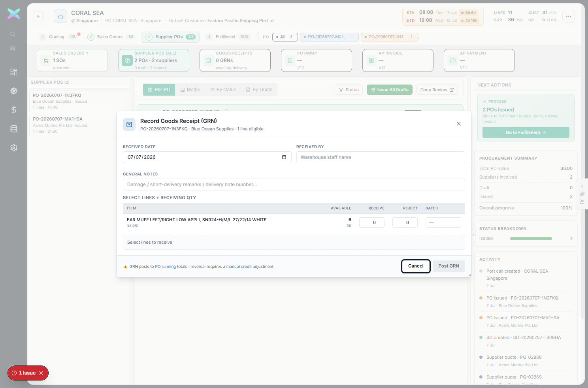Click the 'SO created · SO-20260707-T83BHA' activity entry
This screenshot has height=388, width=588.
(525, 341)
